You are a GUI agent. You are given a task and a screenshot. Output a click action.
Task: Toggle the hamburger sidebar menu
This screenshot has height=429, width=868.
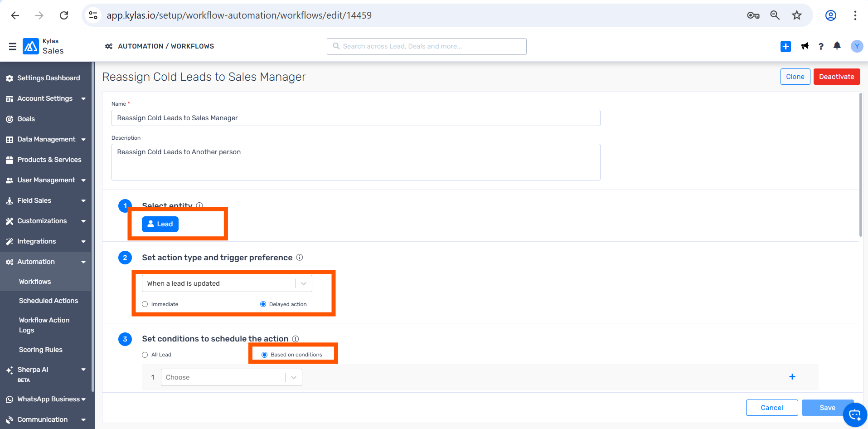coord(13,46)
